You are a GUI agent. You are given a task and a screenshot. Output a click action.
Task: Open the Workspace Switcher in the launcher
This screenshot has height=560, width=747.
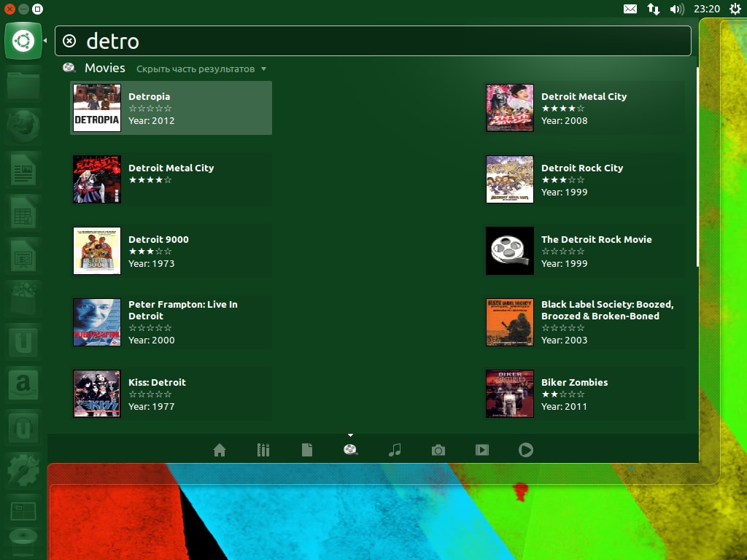pos(23,511)
